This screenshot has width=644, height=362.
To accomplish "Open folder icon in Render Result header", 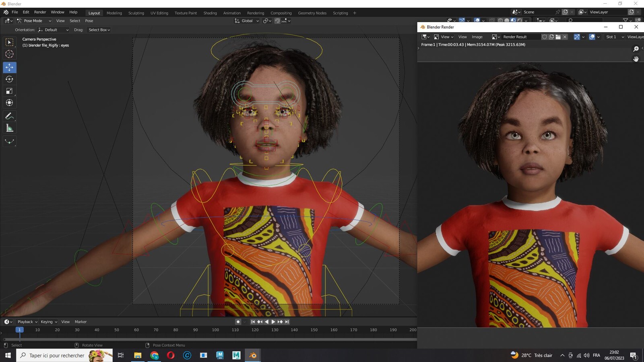I will tap(558, 37).
